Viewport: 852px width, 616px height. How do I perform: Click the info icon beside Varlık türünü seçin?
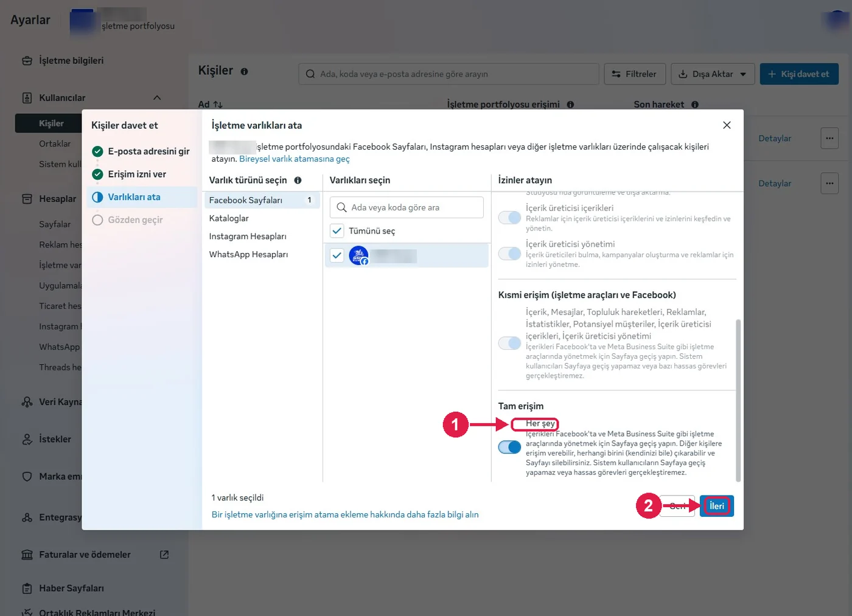tap(298, 180)
